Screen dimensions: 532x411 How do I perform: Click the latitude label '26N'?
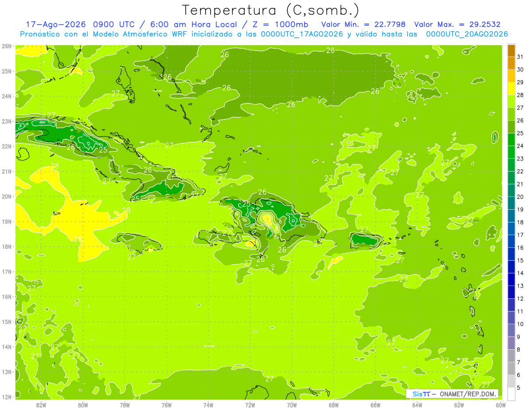tap(6, 46)
